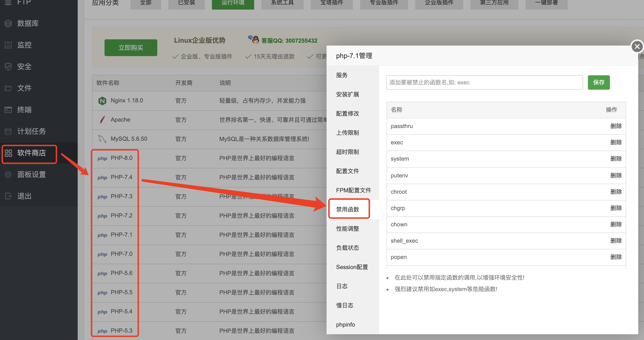The height and width of the screenshot is (340, 644).
Task: Click the scheduled tasks calendar icon
Action: (8, 131)
